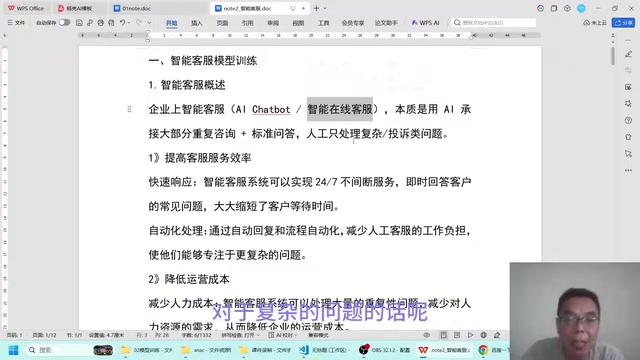Screen dimensions: 640x360
Task: Open the AI校对 dropdown in status bar
Action: click(x=282, y=335)
